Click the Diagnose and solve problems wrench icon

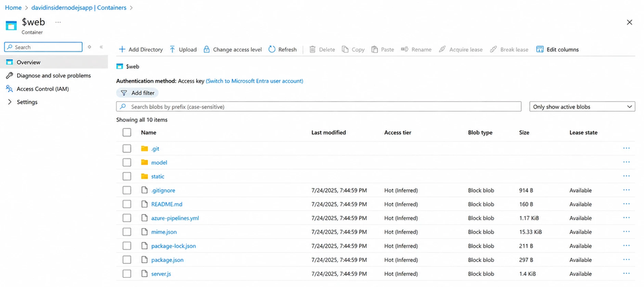9,75
